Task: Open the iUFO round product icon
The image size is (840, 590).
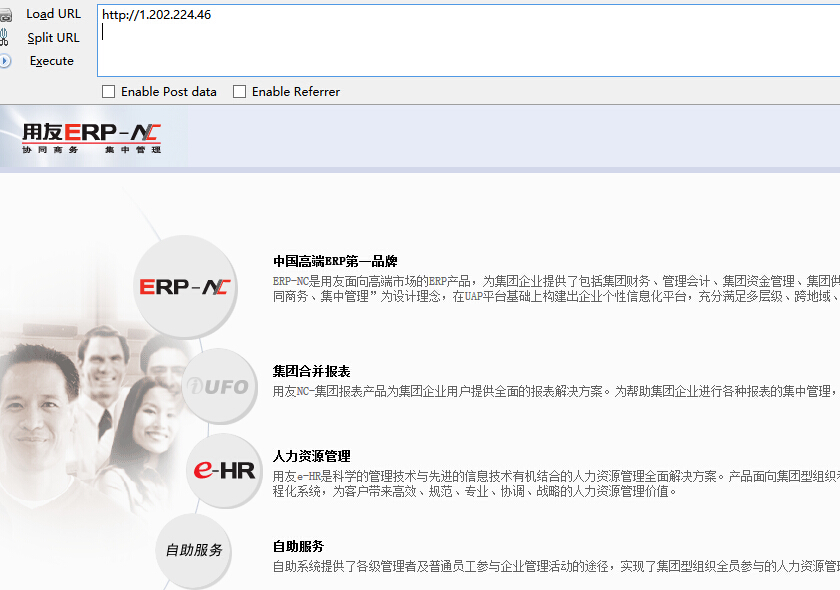Action: 219,386
